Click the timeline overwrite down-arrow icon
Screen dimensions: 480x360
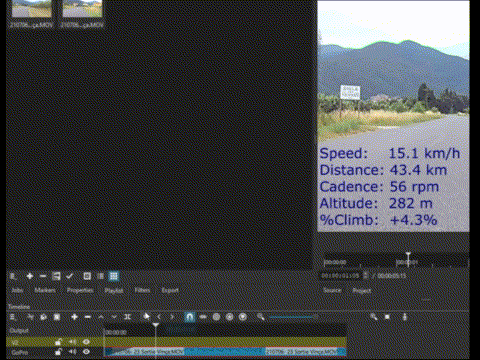pyautogui.click(x=114, y=317)
